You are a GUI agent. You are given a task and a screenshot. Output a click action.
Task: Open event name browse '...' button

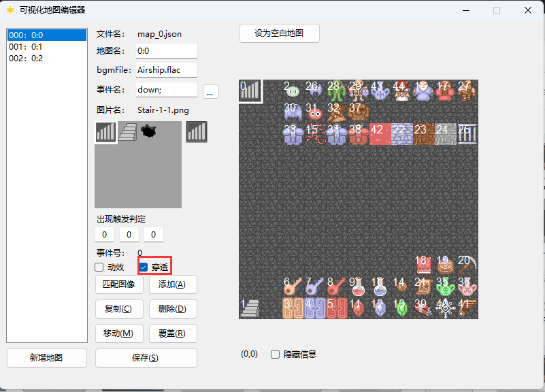tap(211, 92)
